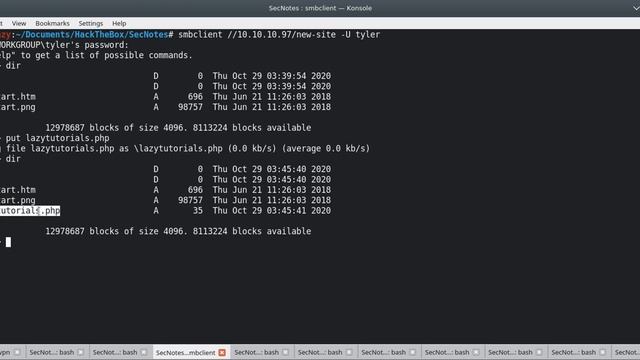Screen dimensions: 640x360
Task: Open the Help menu
Action: [119, 23]
